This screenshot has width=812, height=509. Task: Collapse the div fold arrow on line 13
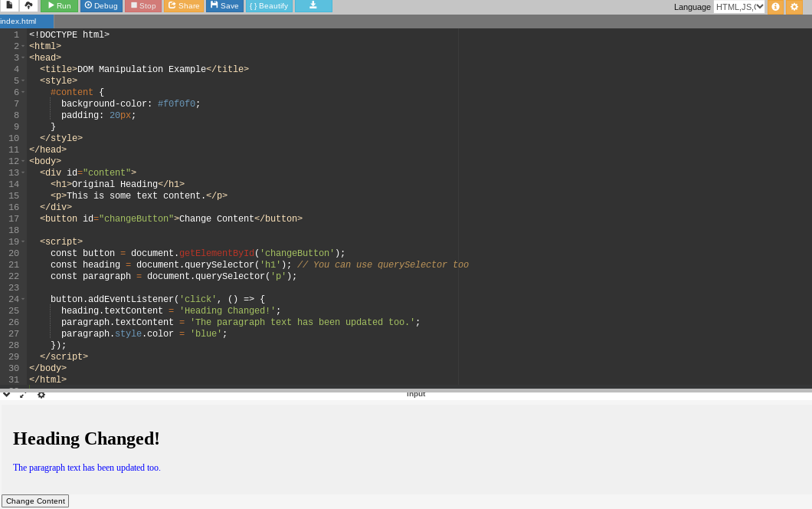pyautogui.click(x=23, y=172)
